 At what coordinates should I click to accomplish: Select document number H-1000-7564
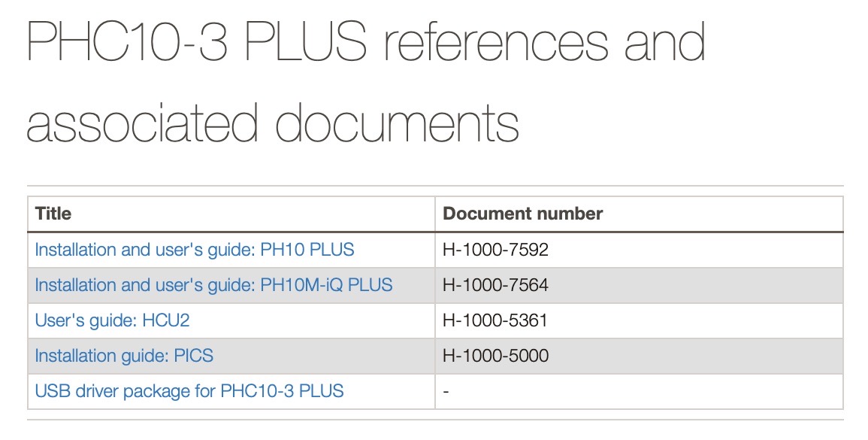click(x=496, y=285)
